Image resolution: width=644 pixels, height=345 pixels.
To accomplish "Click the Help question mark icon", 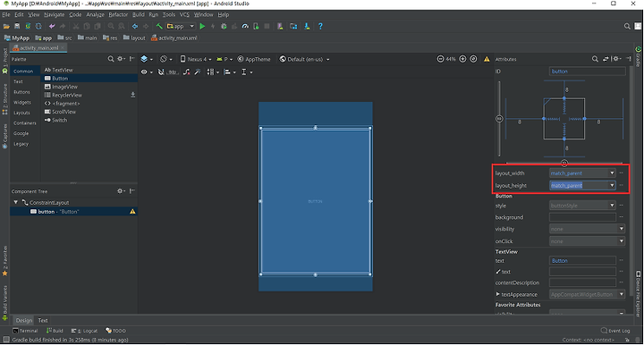I will tap(320, 26).
